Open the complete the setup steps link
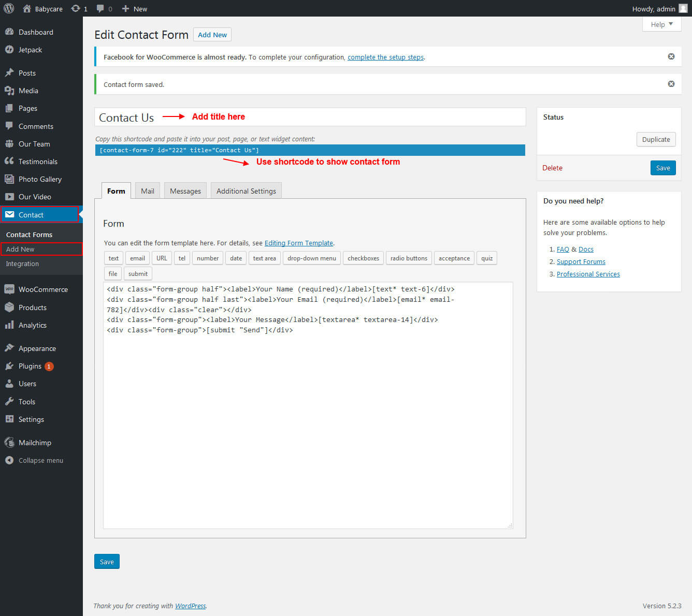This screenshot has width=692, height=616. click(x=385, y=57)
